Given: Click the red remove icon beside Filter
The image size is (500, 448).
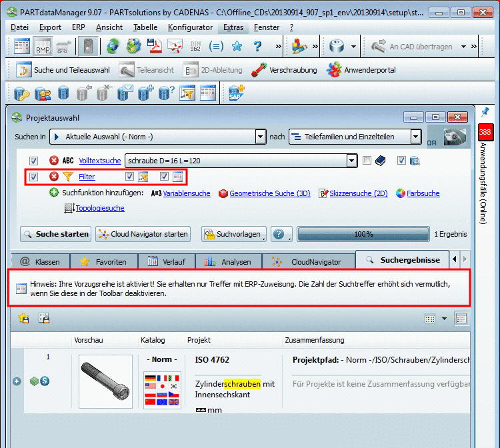Looking at the screenshot, I should [x=54, y=176].
